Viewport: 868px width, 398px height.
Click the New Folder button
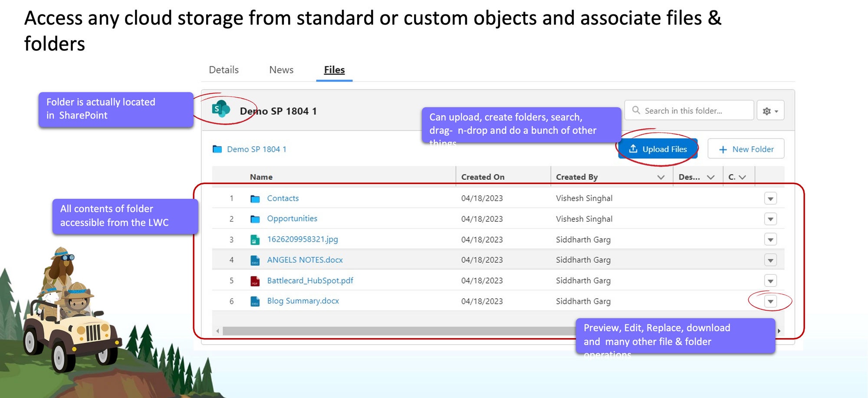[x=746, y=149]
